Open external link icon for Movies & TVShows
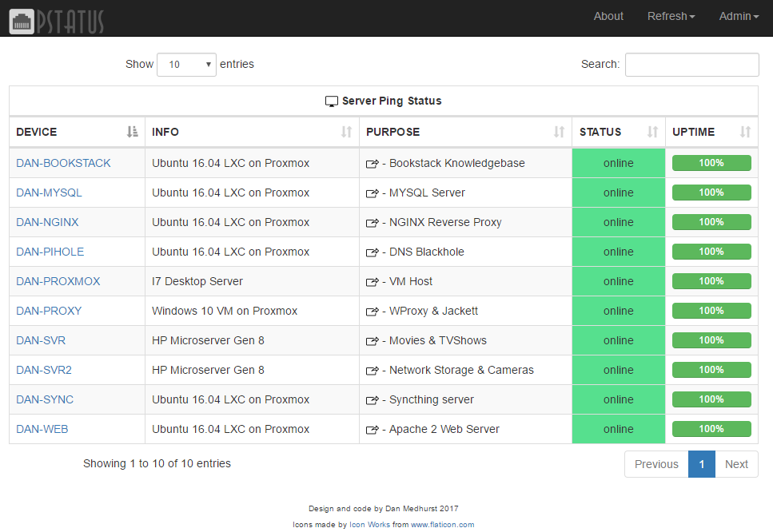Screen dimensions: 773x532 tap(373, 341)
